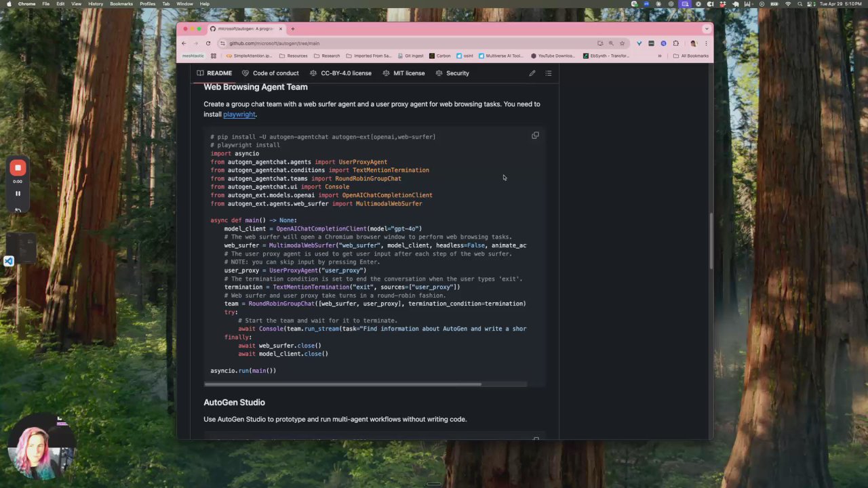Close the microsoft/autogen tab
868x488 pixels.
pyautogui.click(x=281, y=28)
